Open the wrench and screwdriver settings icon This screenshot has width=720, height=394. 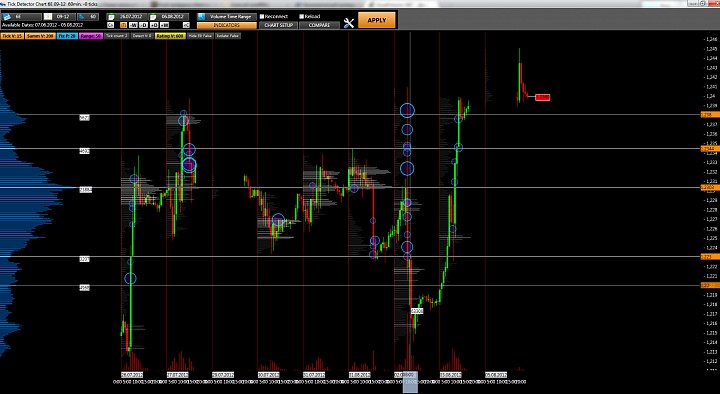(349, 23)
